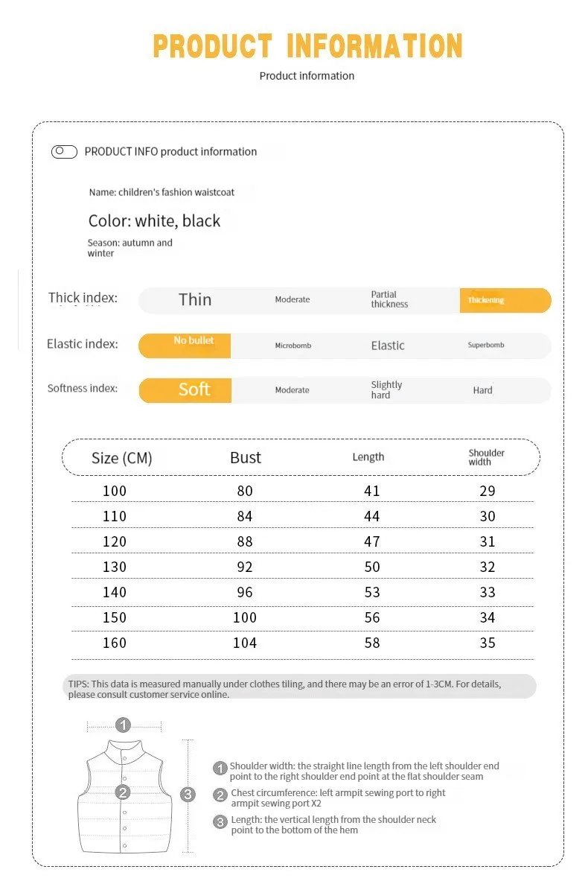
Task: Click the PRODUCT INFORMATION orange title
Action: [x=307, y=46]
